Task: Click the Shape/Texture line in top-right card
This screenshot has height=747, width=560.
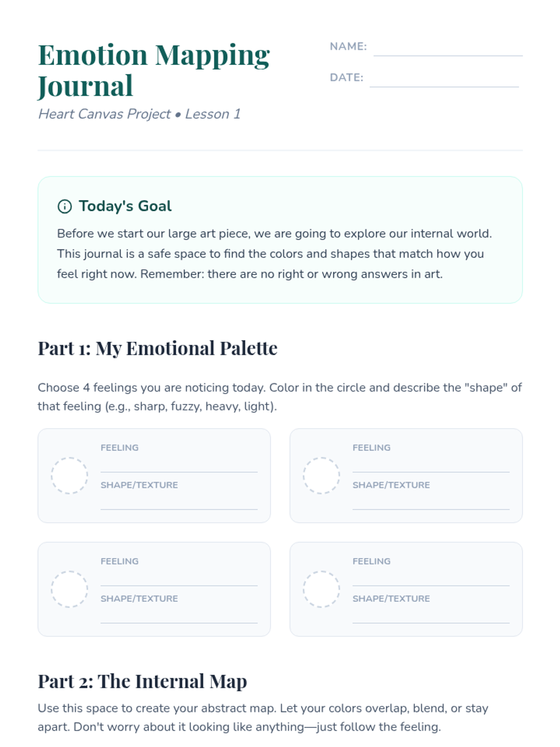Action: pos(431,502)
